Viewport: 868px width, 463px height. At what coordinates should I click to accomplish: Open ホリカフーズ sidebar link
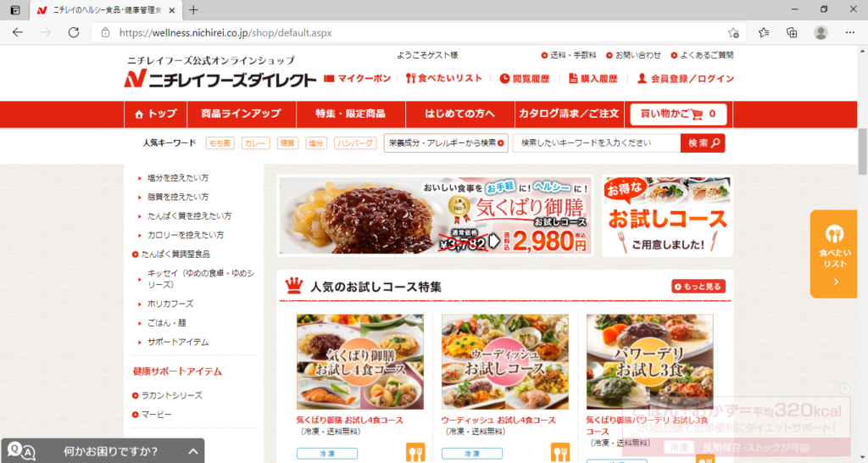pos(170,304)
